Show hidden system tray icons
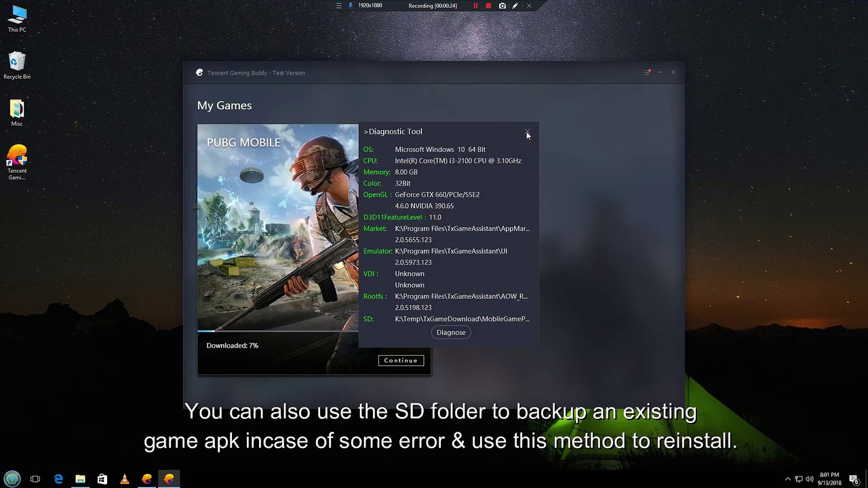Image resolution: width=868 pixels, height=488 pixels. coord(787,479)
